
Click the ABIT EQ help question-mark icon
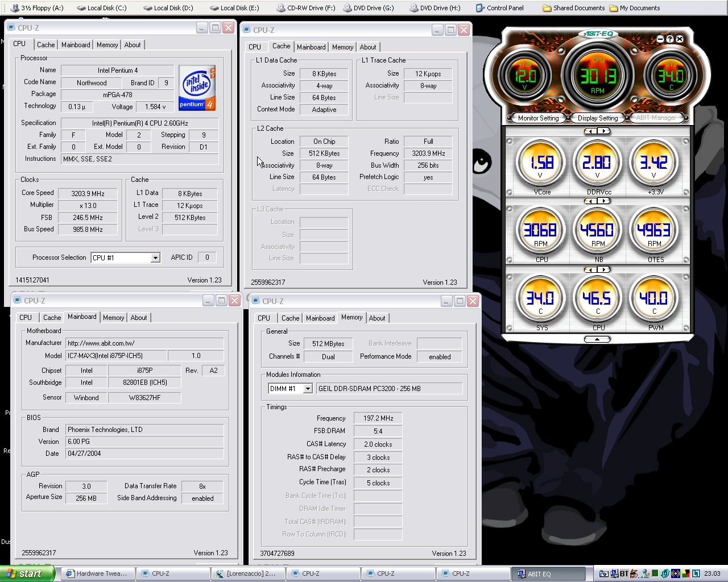(670, 39)
